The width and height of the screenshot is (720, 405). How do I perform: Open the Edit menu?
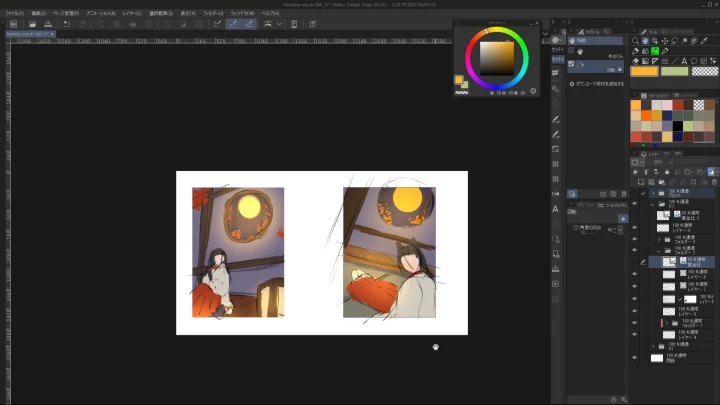tap(39, 13)
